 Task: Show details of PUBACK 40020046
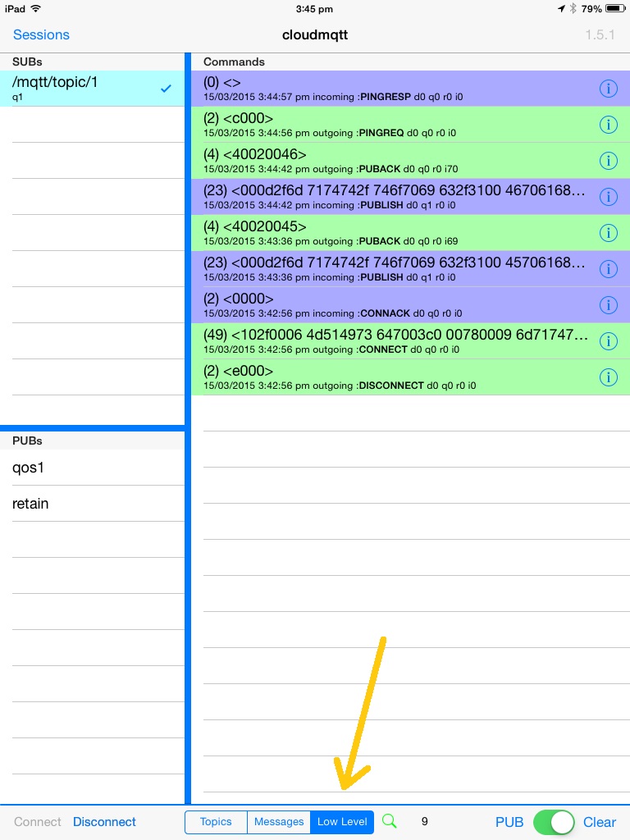(608, 161)
